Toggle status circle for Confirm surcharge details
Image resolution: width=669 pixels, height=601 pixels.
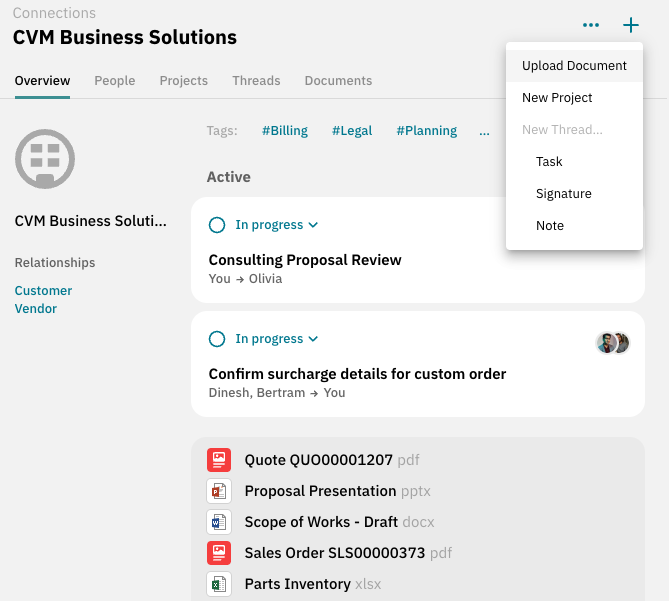217,339
